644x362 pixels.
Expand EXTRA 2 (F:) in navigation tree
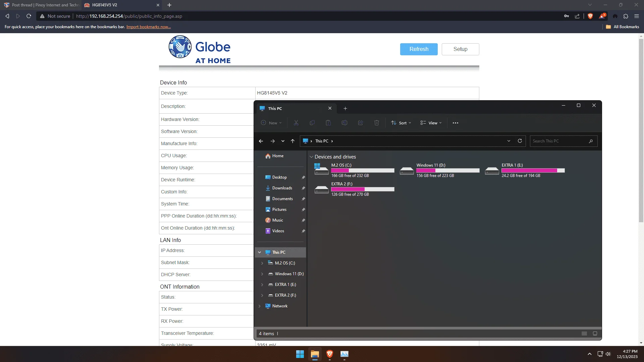pos(262,295)
